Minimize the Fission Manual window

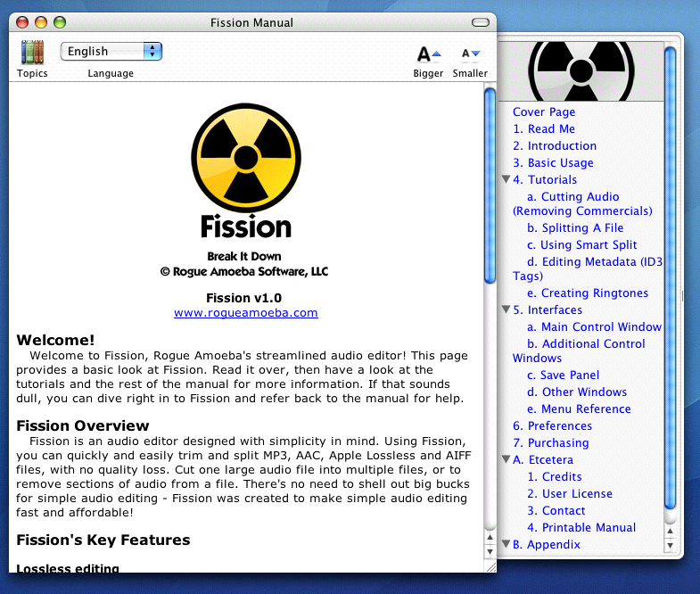41,22
